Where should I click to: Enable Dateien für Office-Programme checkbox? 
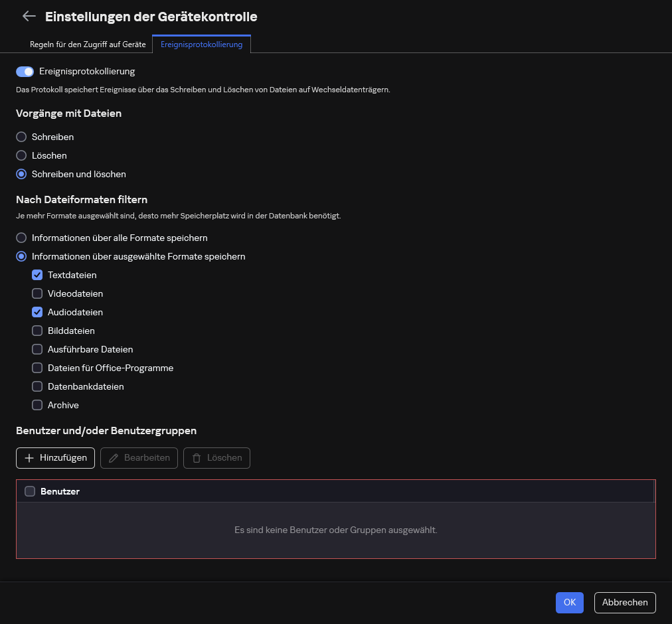(x=37, y=368)
